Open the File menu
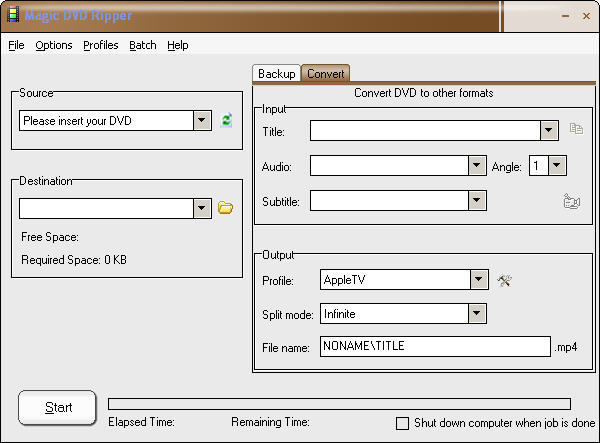Image resolution: width=600 pixels, height=443 pixels. tap(16, 45)
